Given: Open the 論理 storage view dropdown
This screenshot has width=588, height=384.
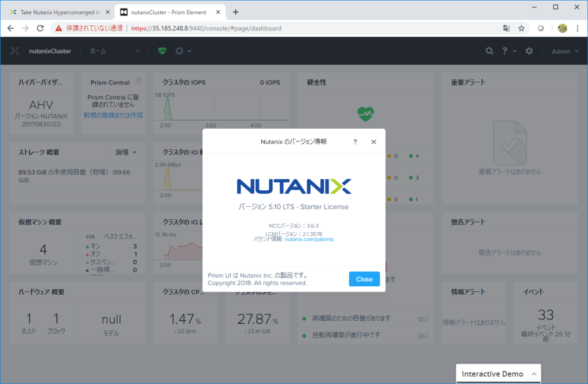Looking at the screenshot, I should click(x=126, y=152).
